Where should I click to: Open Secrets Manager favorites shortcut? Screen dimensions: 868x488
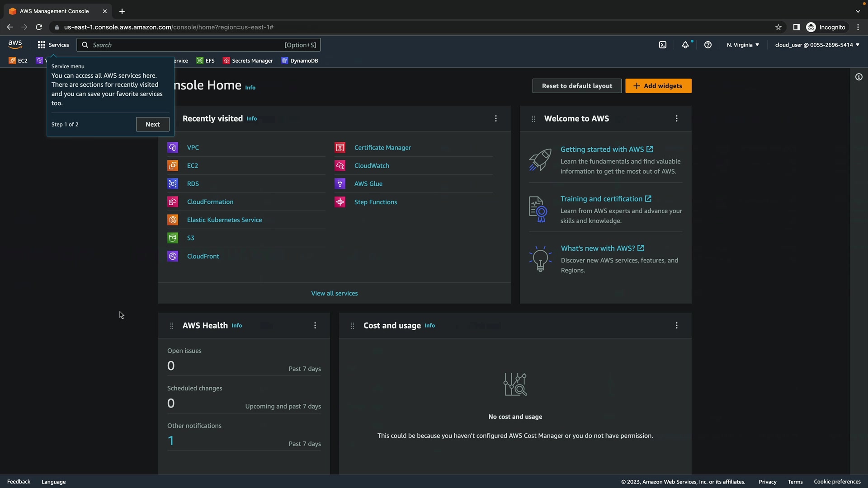point(248,61)
